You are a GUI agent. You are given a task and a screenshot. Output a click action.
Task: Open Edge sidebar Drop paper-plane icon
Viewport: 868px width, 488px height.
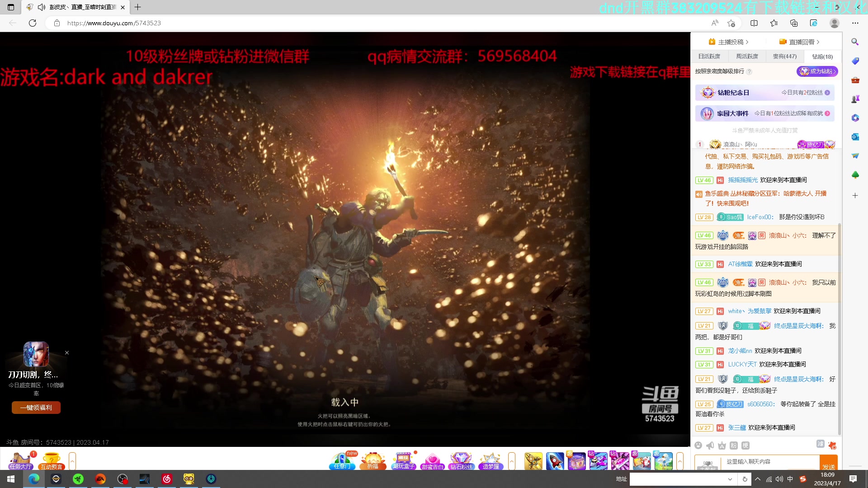click(855, 156)
